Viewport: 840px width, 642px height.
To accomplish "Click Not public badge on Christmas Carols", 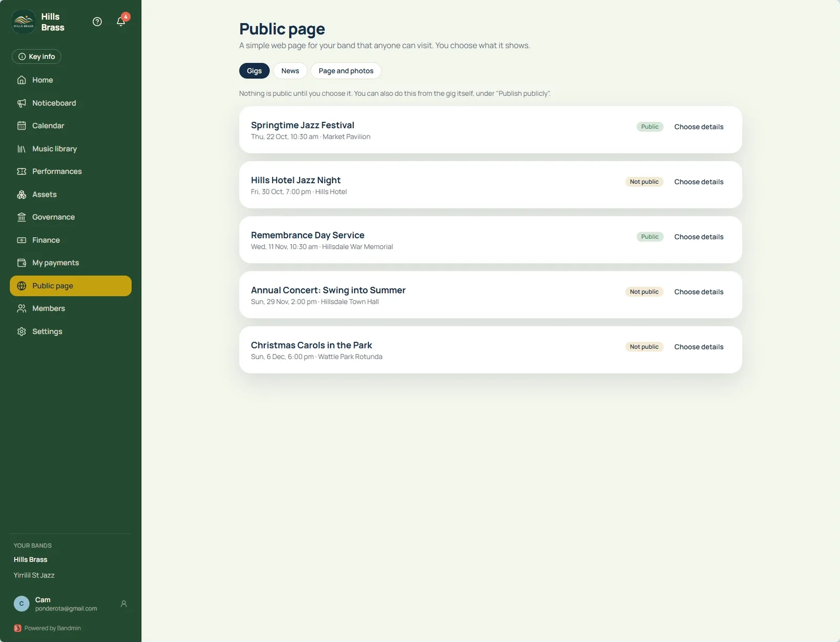I will coord(644,347).
